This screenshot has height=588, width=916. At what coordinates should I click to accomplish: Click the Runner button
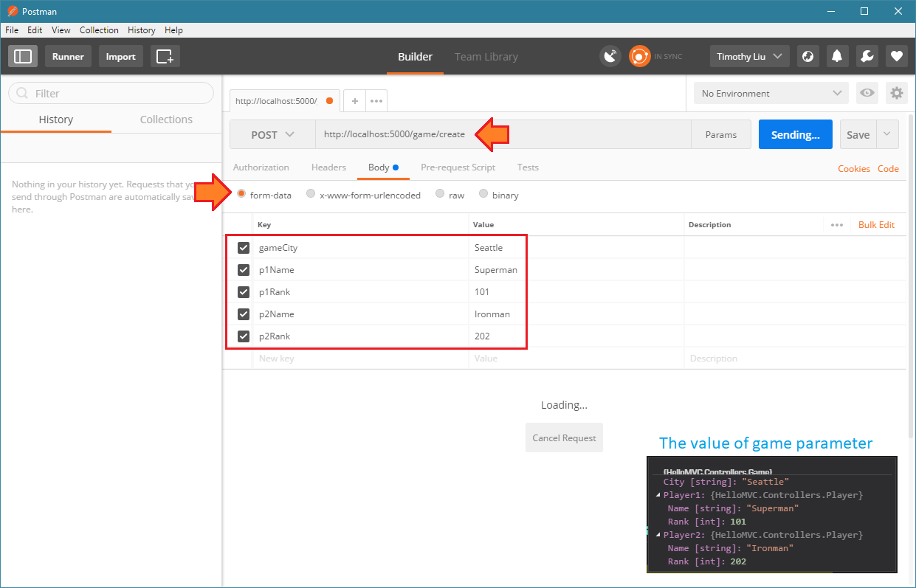click(68, 56)
